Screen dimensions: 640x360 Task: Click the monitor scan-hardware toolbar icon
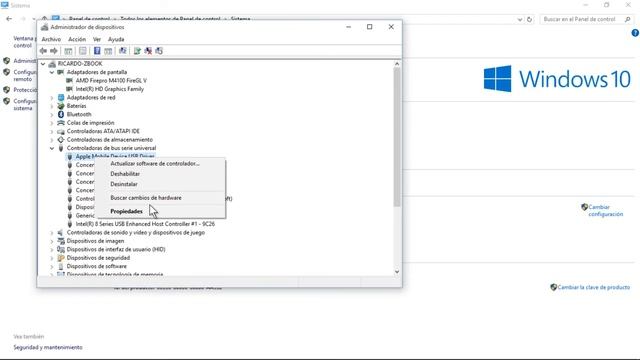(122, 51)
